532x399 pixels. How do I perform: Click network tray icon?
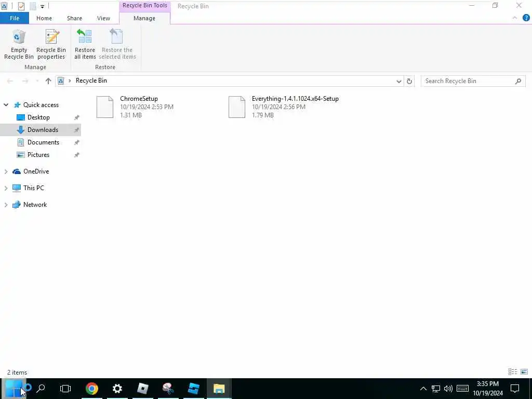(436, 389)
